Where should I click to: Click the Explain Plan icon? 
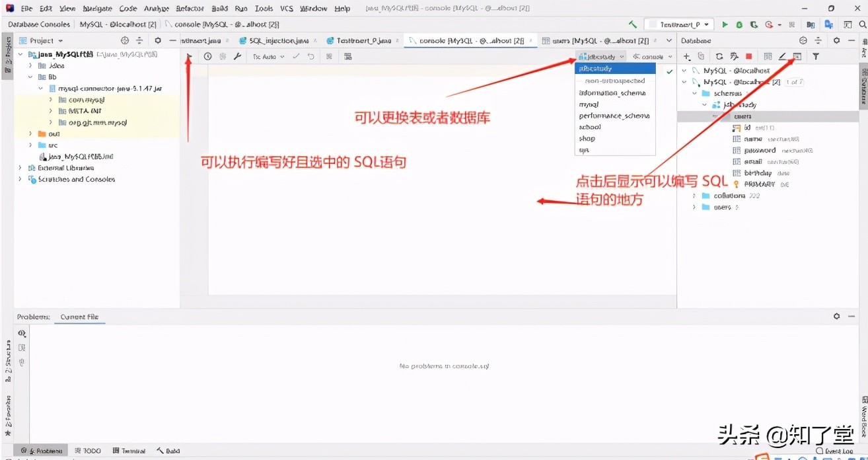click(223, 57)
